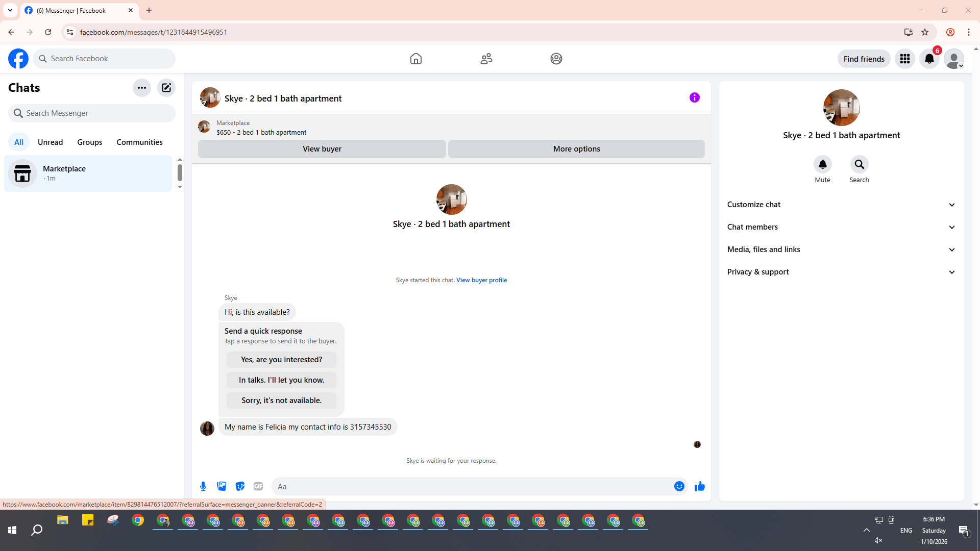Image resolution: width=980 pixels, height=551 pixels.
Task: Expand Chat members section
Action: (841, 227)
